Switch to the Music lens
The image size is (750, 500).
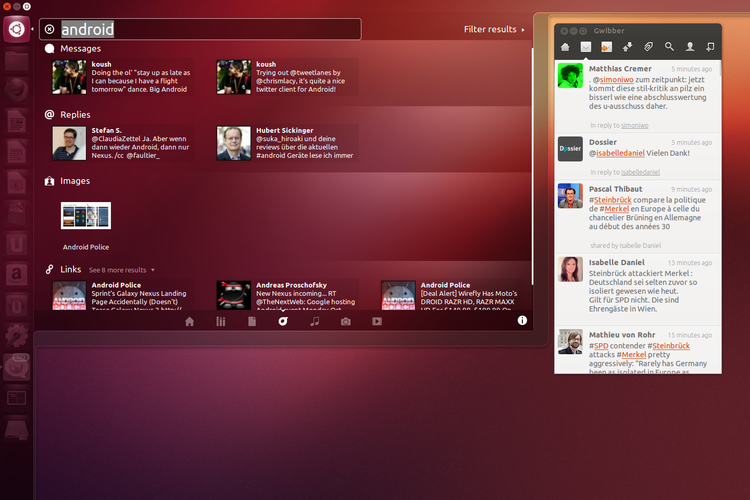point(315,322)
